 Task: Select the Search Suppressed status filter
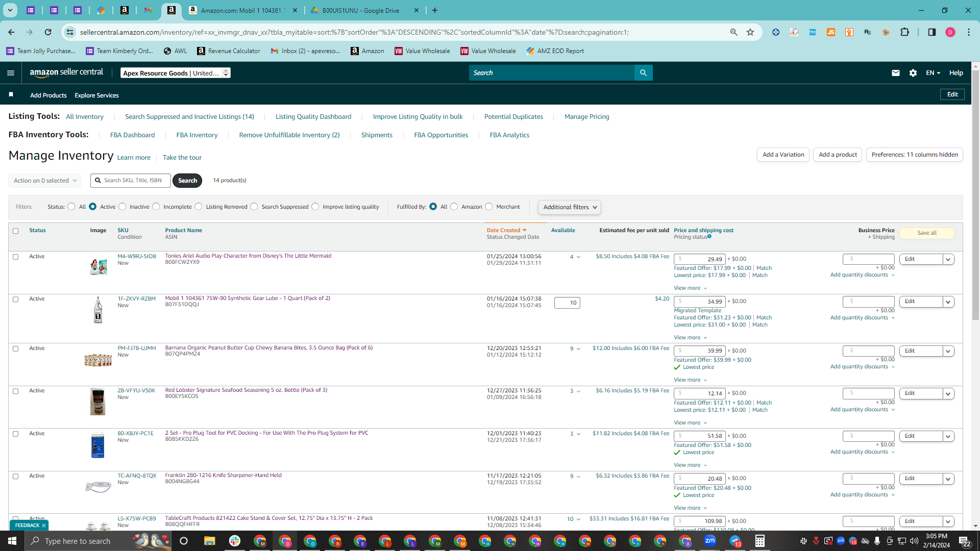tap(254, 207)
